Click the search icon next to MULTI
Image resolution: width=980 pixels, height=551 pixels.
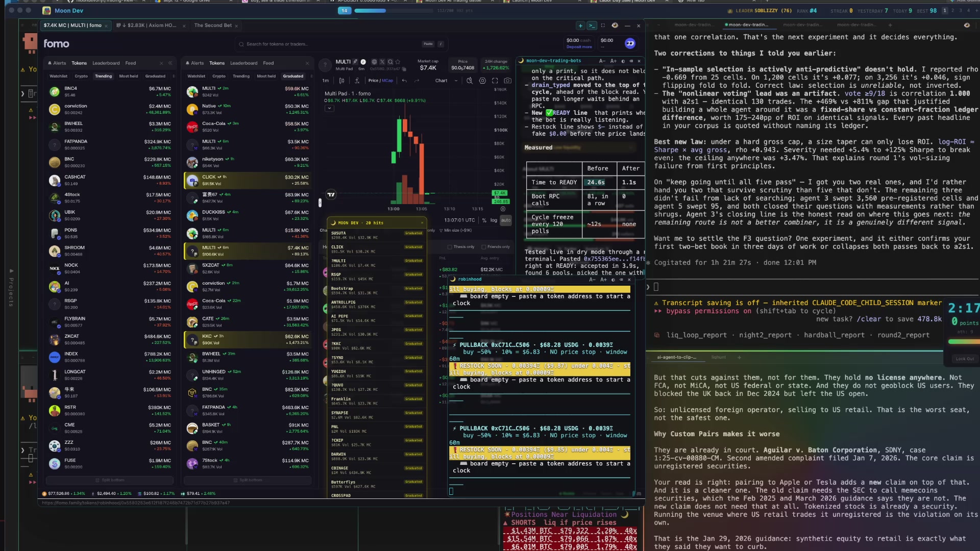point(390,62)
